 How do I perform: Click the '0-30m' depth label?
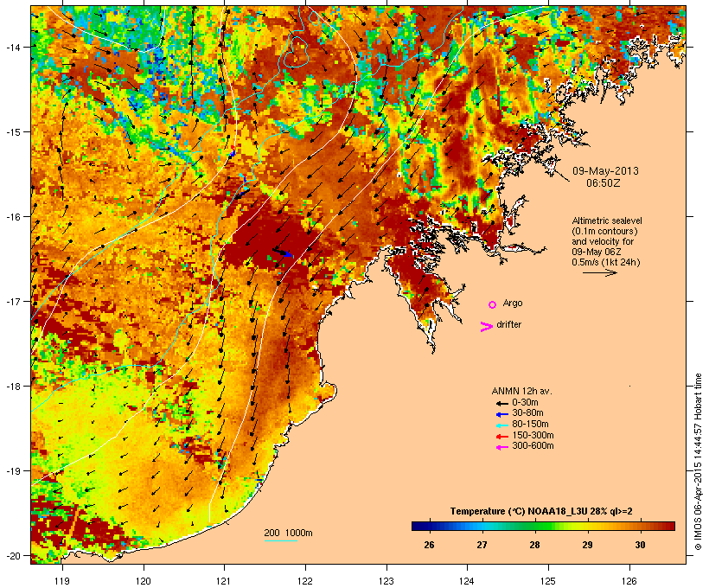(525, 403)
